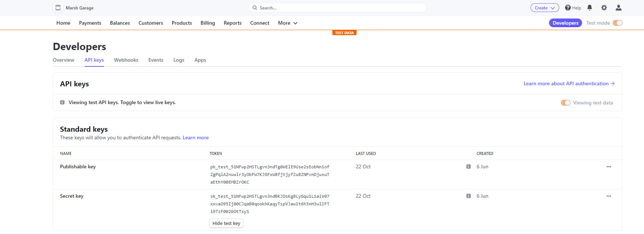Switch to the Logs tab
Screen dimensions: 644x234
179,60
